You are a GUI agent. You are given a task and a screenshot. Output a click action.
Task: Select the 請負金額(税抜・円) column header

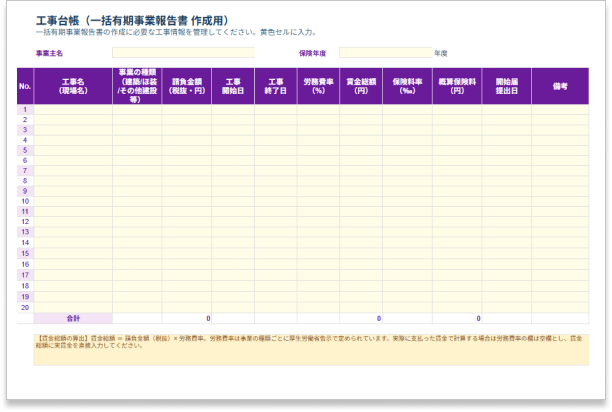pos(187,86)
